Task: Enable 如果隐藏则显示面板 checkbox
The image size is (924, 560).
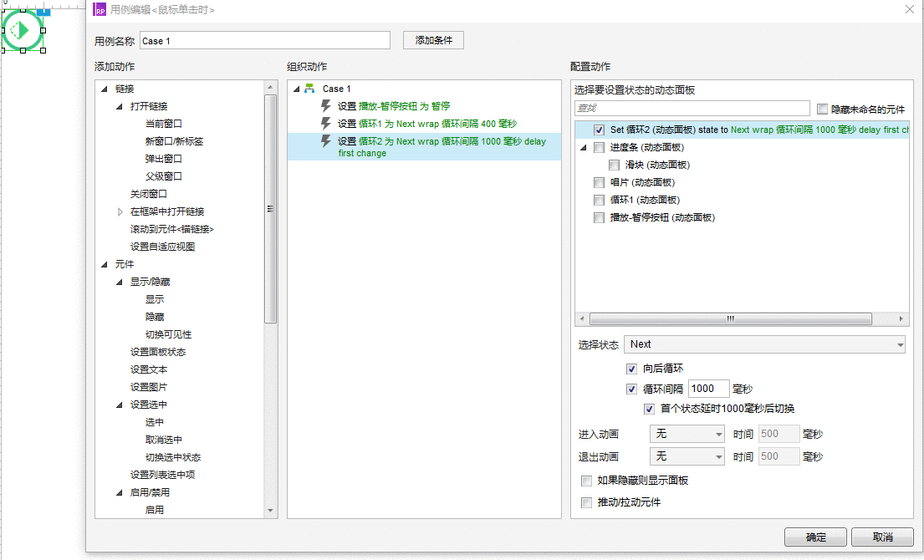Action: coord(586,481)
